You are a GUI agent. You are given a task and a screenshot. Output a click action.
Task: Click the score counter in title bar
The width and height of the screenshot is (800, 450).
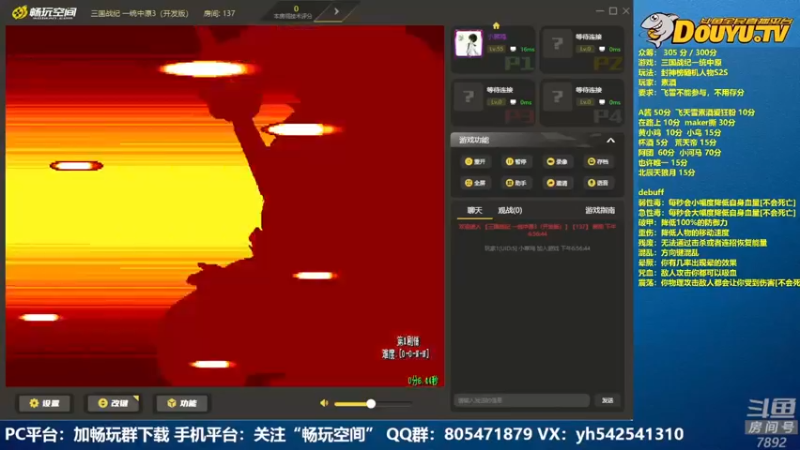click(294, 12)
